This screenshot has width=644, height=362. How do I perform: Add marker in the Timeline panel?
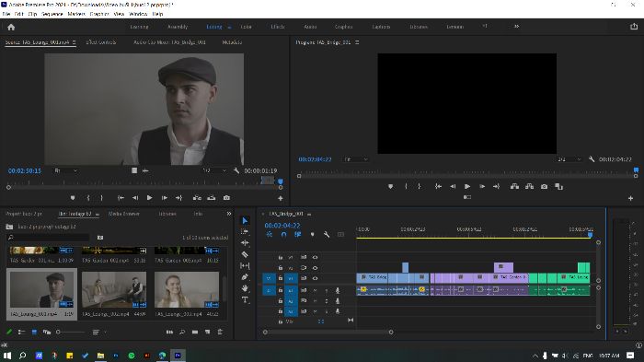pyautogui.click(x=313, y=235)
